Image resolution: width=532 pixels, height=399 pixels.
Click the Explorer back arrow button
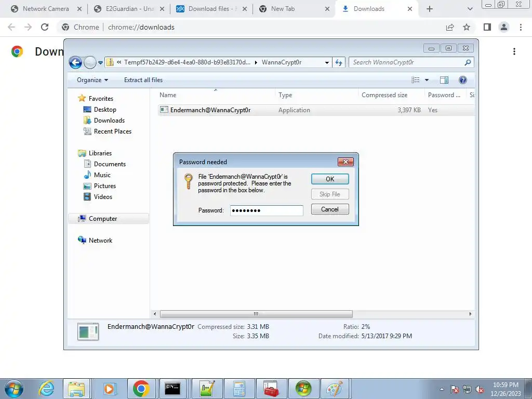point(75,62)
